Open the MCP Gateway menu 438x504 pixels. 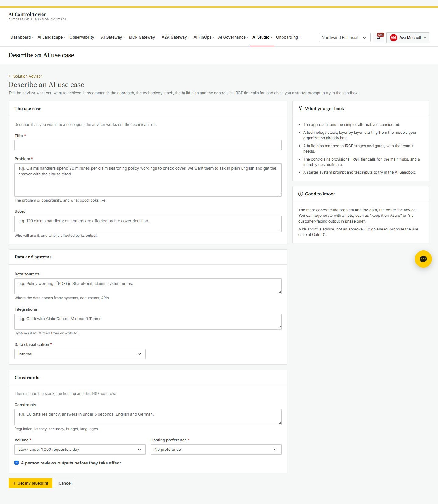point(143,37)
